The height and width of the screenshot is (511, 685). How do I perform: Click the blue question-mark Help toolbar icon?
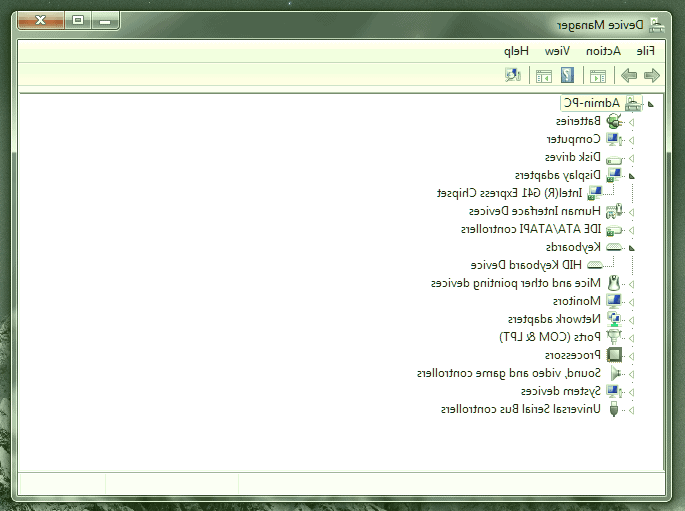click(x=567, y=75)
